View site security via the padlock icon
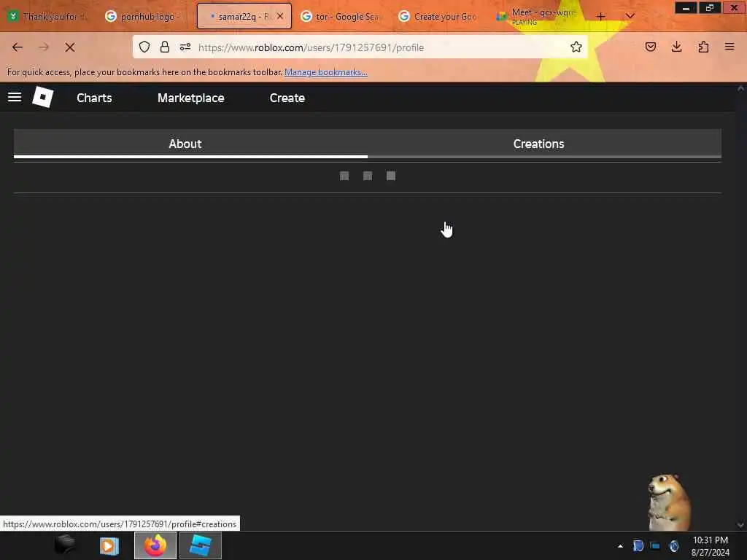The width and height of the screenshot is (747, 560). 165,47
